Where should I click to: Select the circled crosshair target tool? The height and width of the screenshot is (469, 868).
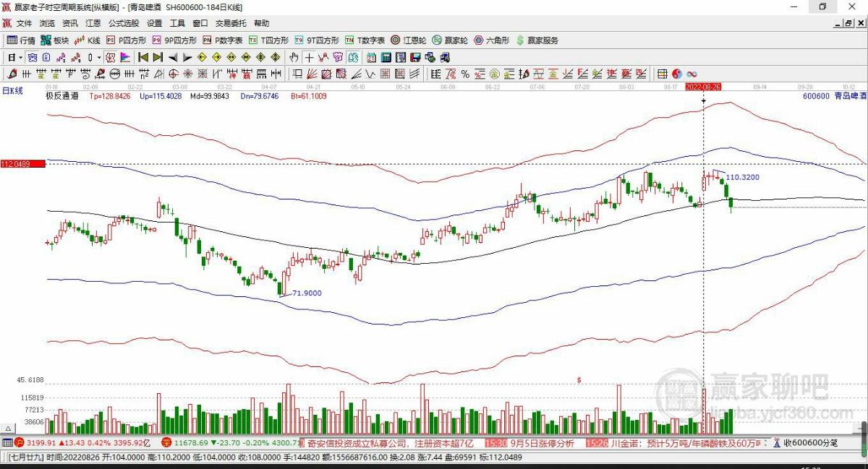pos(173,74)
